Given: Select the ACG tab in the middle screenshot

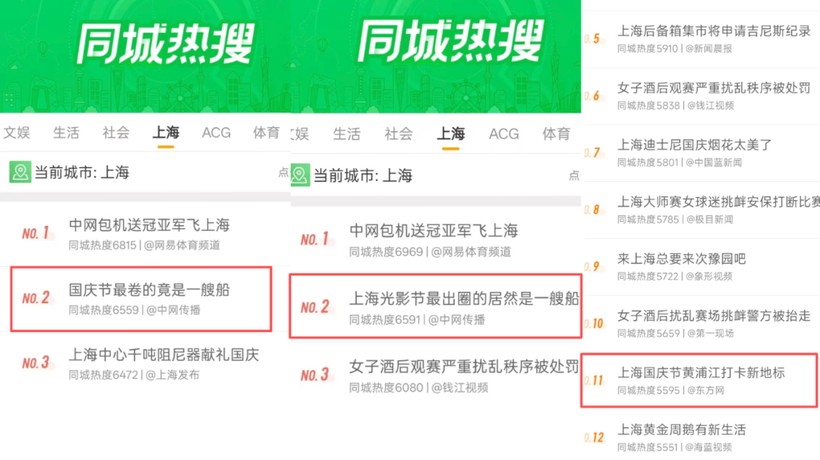Looking at the screenshot, I should (x=504, y=134).
